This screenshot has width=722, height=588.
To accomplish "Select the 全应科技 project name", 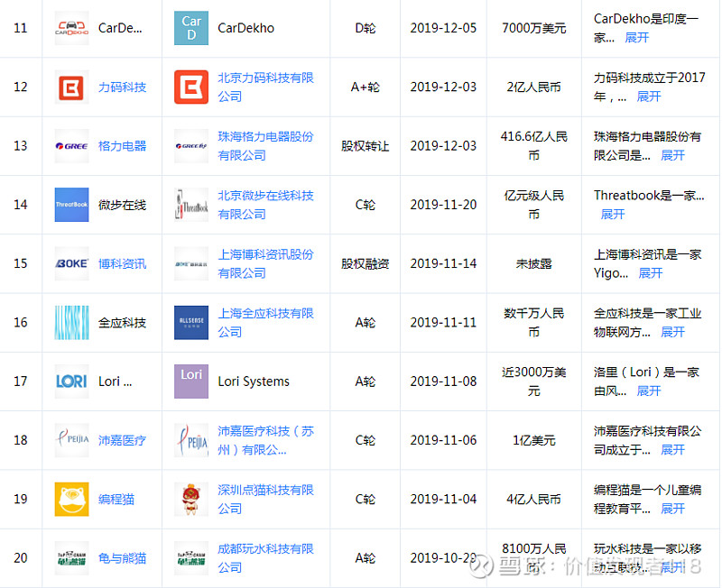I will [123, 323].
